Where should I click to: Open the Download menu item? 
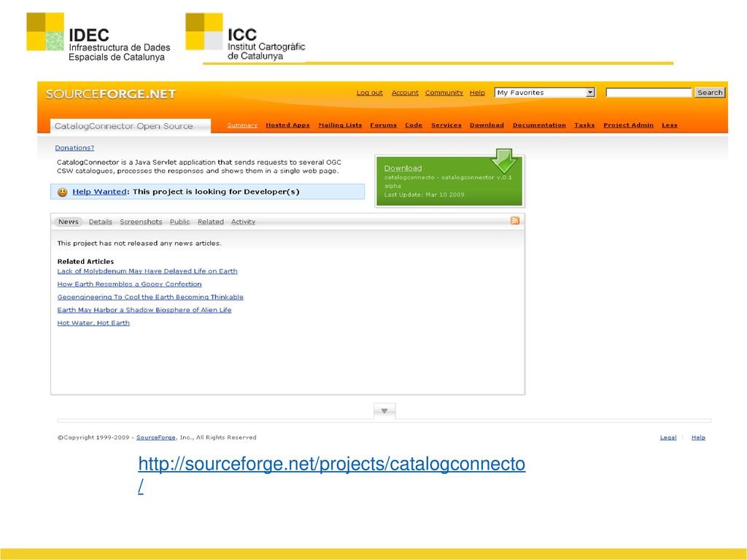487,125
